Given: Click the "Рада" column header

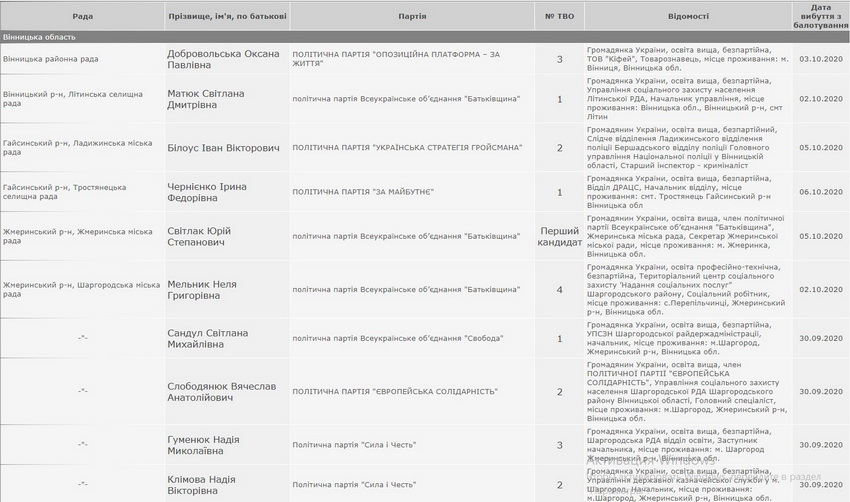Looking at the screenshot, I should [82, 17].
